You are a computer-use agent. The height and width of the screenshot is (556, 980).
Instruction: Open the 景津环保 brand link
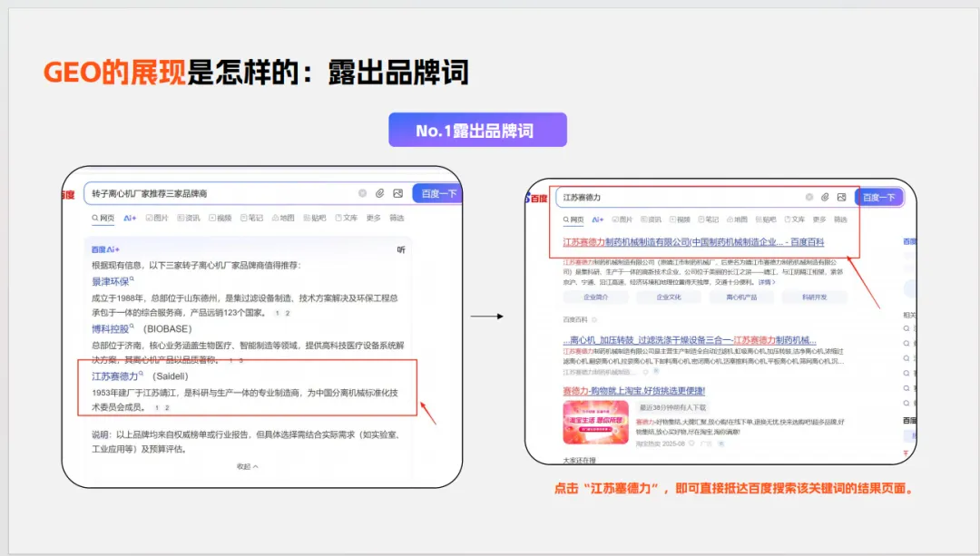coord(113,282)
